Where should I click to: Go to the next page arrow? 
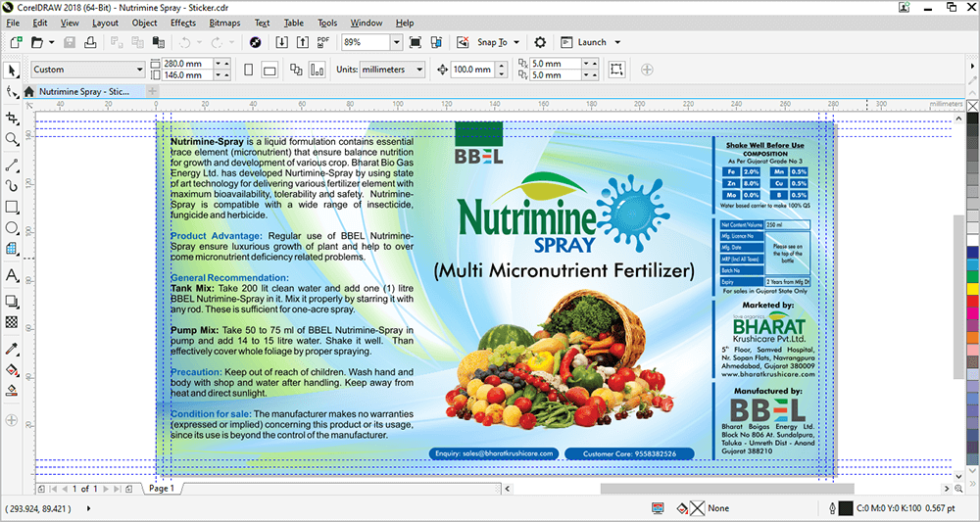click(x=106, y=489)
